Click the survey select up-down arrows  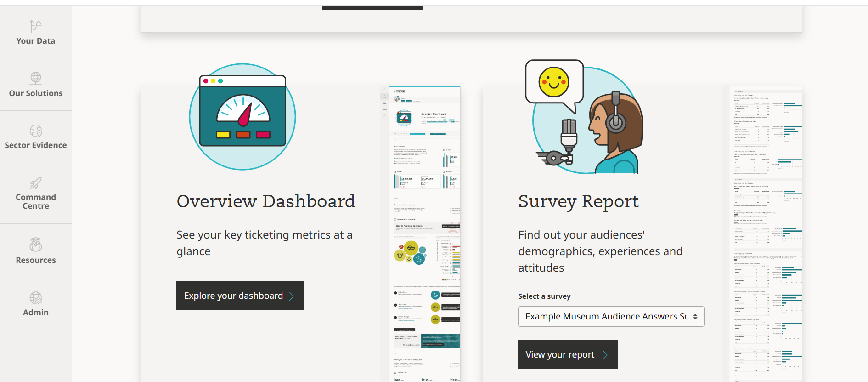click(x=695, y=317)
